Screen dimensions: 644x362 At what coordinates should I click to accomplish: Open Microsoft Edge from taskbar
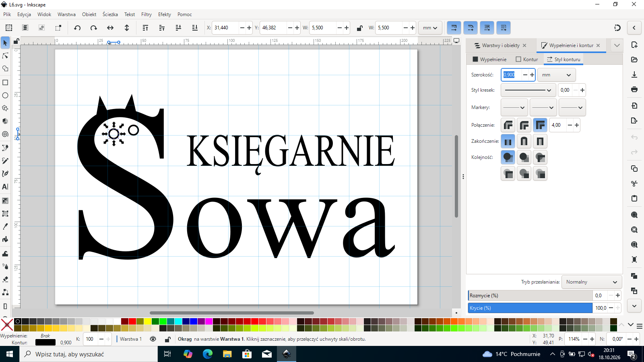[x=208, y=354]
